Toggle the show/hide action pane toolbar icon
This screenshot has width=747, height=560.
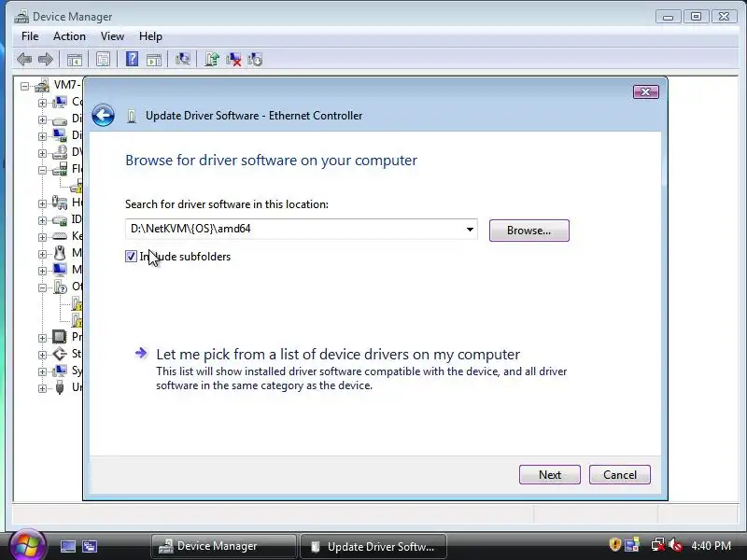[154, 60]
